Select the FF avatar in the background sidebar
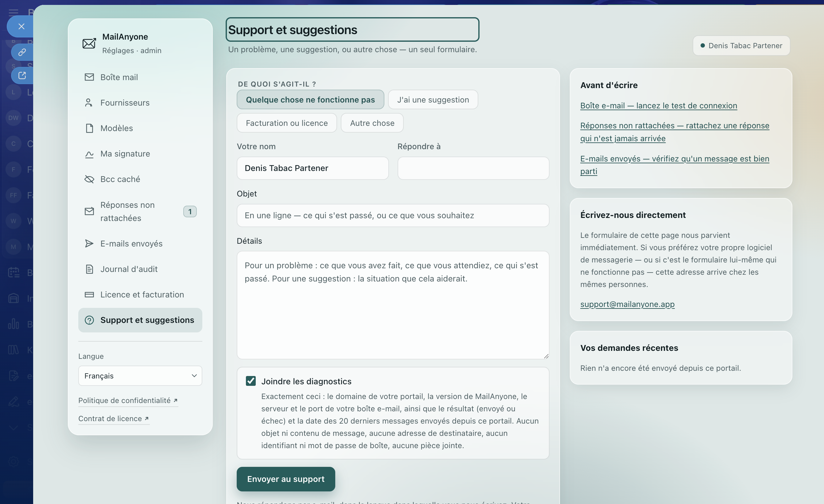Screen dimensions: 824x504 click(14, 195)
